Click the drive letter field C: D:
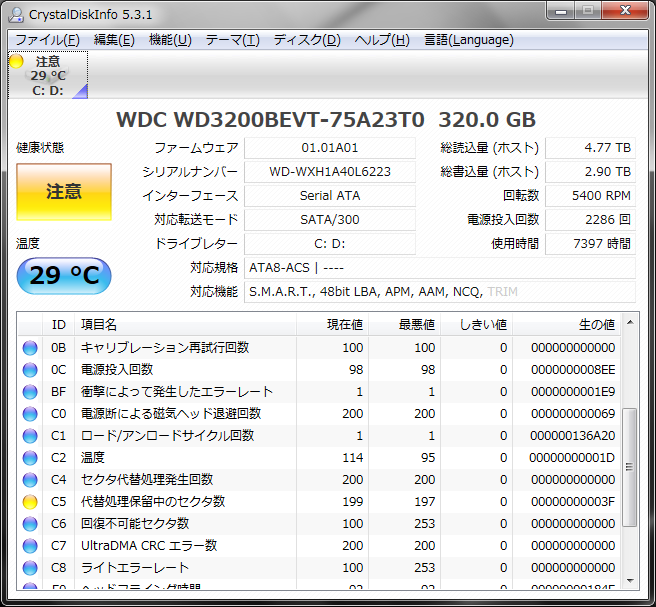Viewport: 656px width, 607px height. tap(330, 244)
